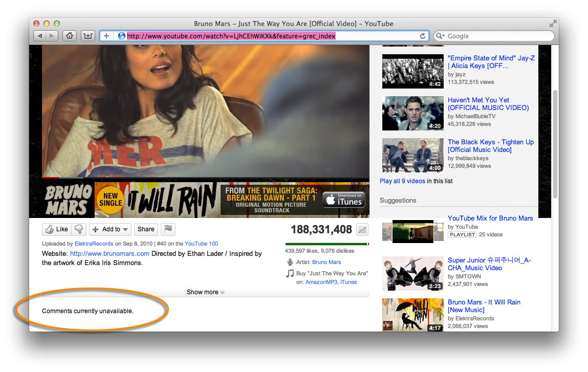Buy the song on AmazonMP3
The width and height of the screenshot is (588, 372).
[x=321, y=282]
